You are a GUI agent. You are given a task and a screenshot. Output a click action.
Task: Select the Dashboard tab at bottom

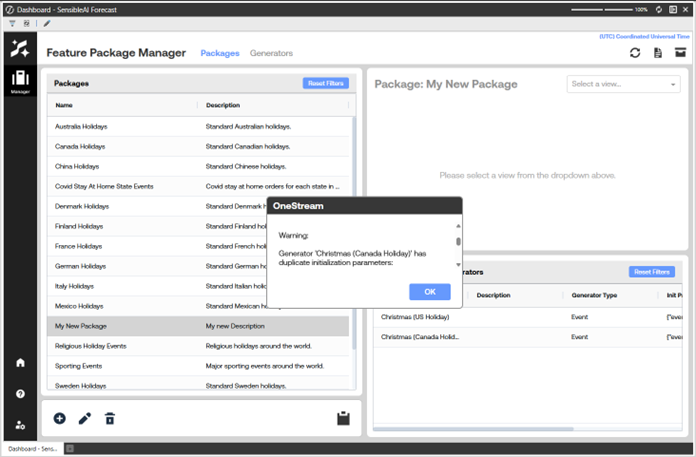pos(33,449)
